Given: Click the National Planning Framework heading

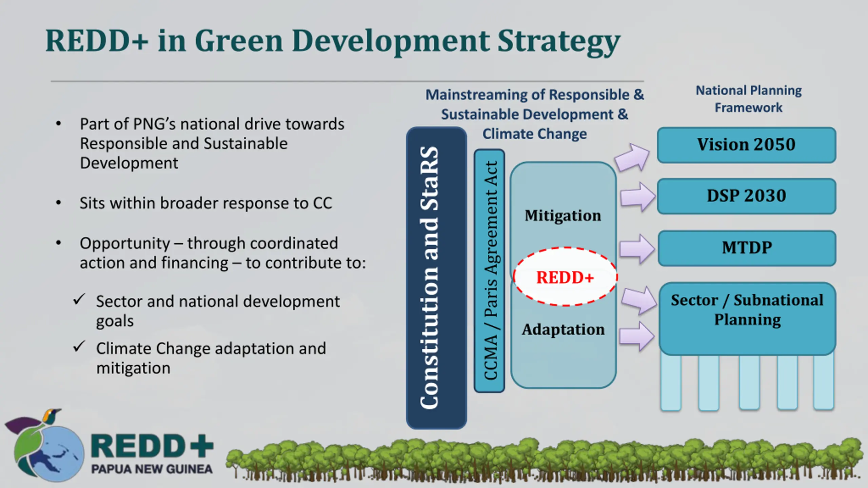Looking at the screenshot, I should click(748, 99).
